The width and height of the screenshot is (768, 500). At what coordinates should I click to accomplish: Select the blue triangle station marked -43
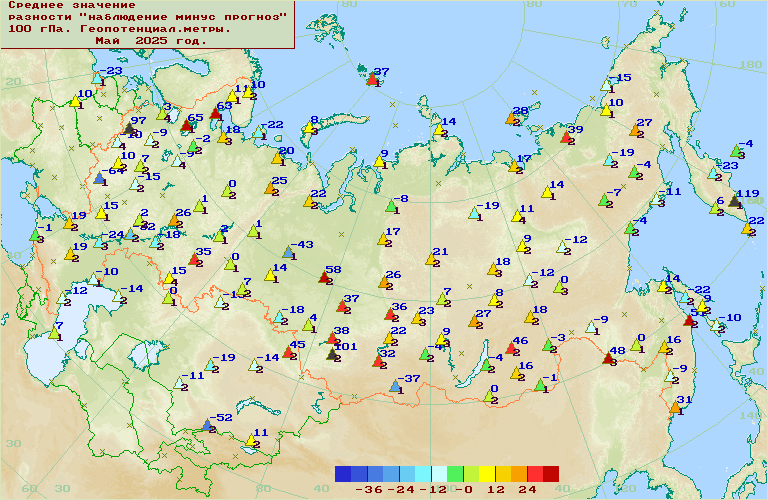click(288, 252)
